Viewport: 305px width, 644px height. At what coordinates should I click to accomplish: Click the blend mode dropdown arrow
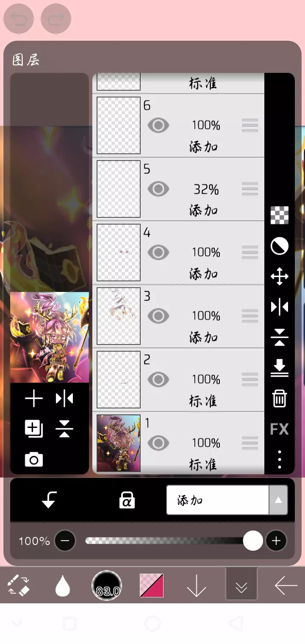click(278, 500)
